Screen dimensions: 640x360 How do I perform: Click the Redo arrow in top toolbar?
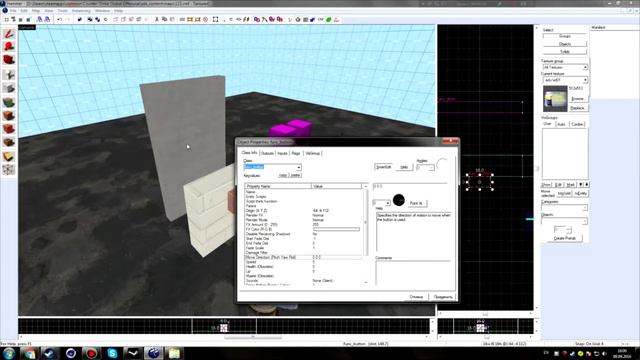pos(68,19)
